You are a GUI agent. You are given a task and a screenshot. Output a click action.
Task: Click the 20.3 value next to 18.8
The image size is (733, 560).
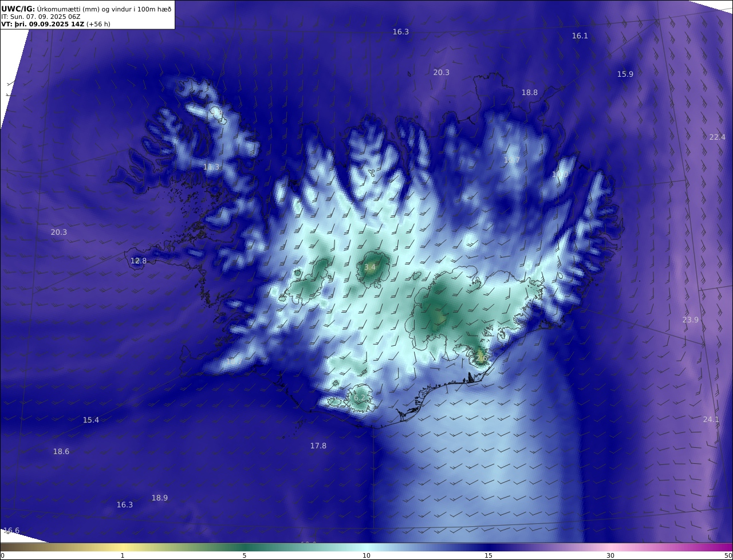(x=442, y=72)
